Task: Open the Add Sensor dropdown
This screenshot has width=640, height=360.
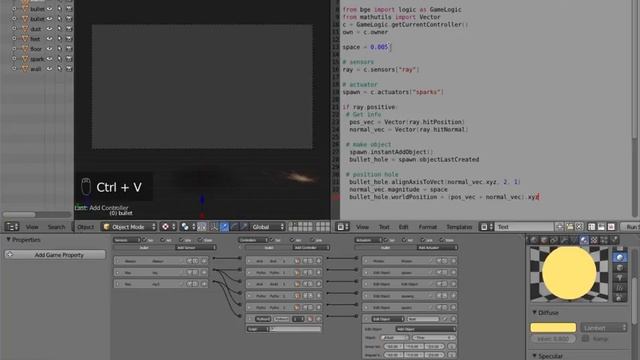Action: point(196,247)
